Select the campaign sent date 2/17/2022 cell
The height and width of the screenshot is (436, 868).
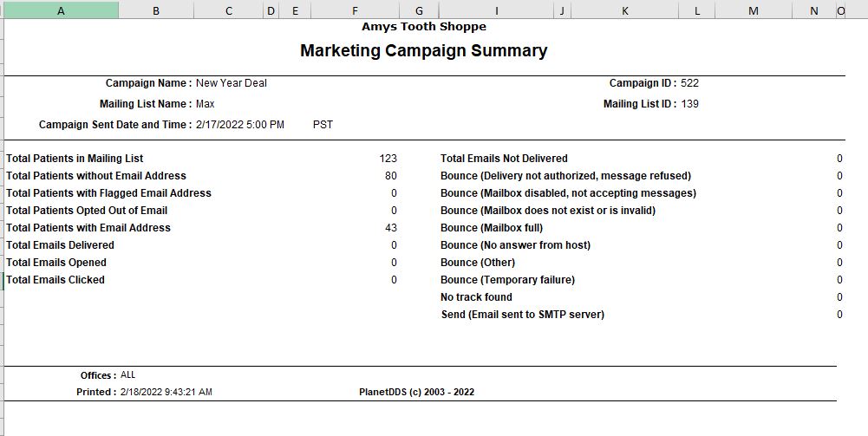(x=240, y=125)
